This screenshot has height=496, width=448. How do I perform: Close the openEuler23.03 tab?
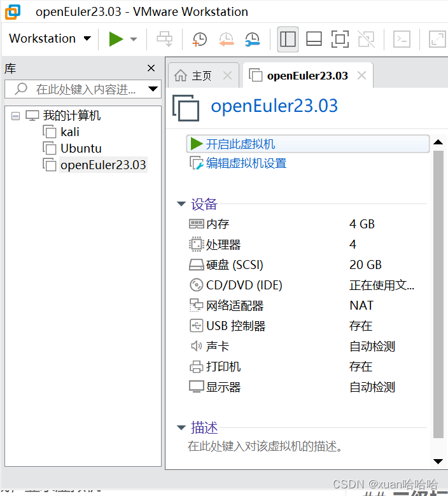tap(361, 76)
